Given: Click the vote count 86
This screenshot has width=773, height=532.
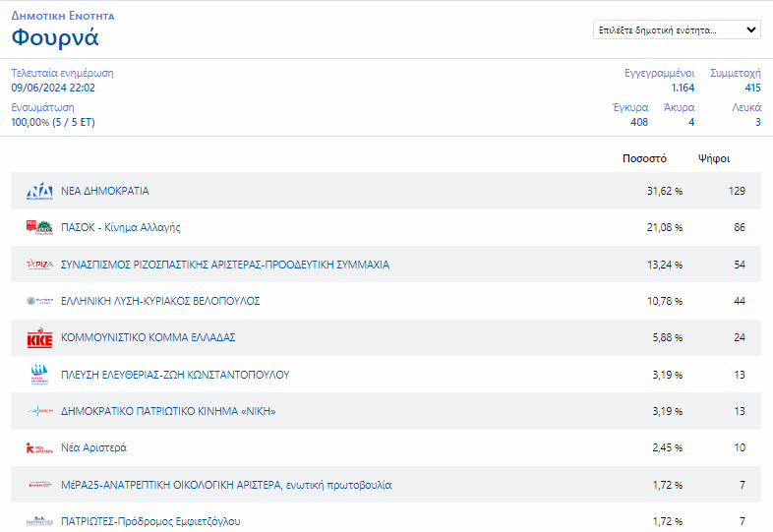Looking at the screenshot, I should coord(740,227).
